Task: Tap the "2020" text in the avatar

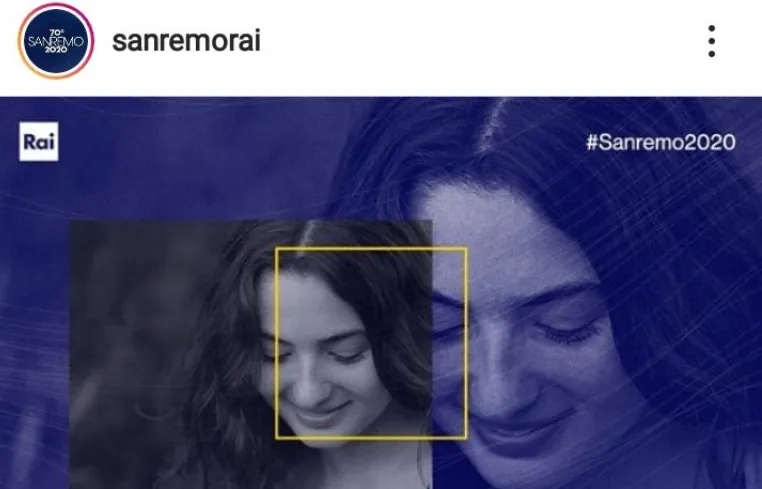Action: [x=56, y=50]
